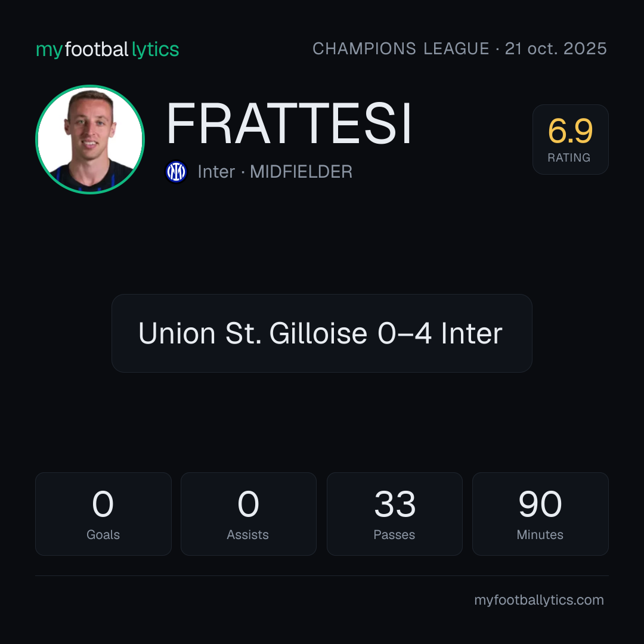
Task: Click the FRATTESI player name heading
Action: (289, 123)
